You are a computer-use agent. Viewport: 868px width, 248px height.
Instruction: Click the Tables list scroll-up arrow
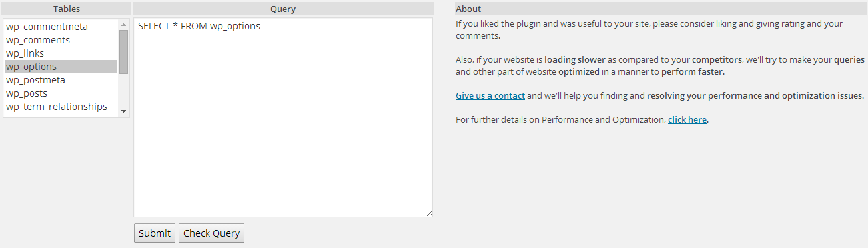pyautogui.click(x=123, y=25)
